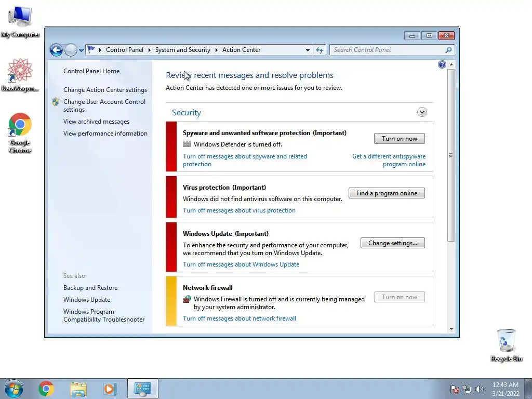Turn off messages about spyware protection
Image resolution: width=532 pixels, height=399 pixels.
pos(245,160)
